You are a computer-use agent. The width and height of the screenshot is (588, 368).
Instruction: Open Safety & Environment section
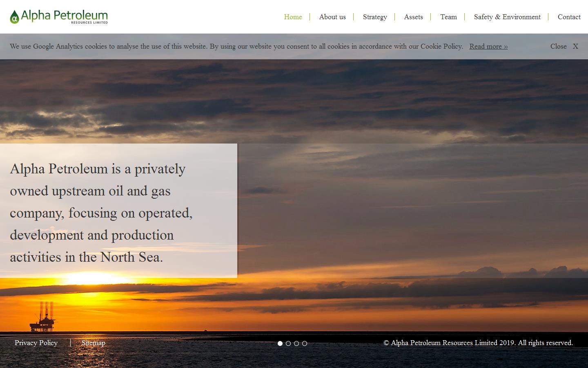507,17
